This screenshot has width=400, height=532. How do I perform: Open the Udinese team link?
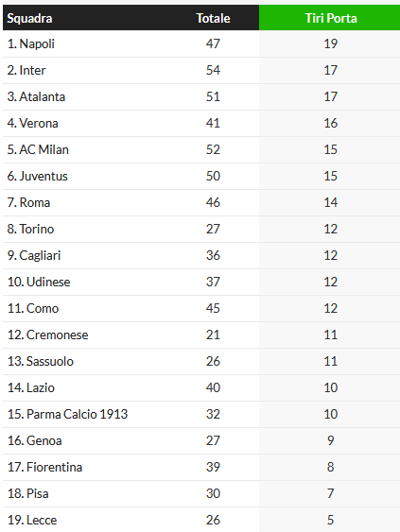(48, 282)
